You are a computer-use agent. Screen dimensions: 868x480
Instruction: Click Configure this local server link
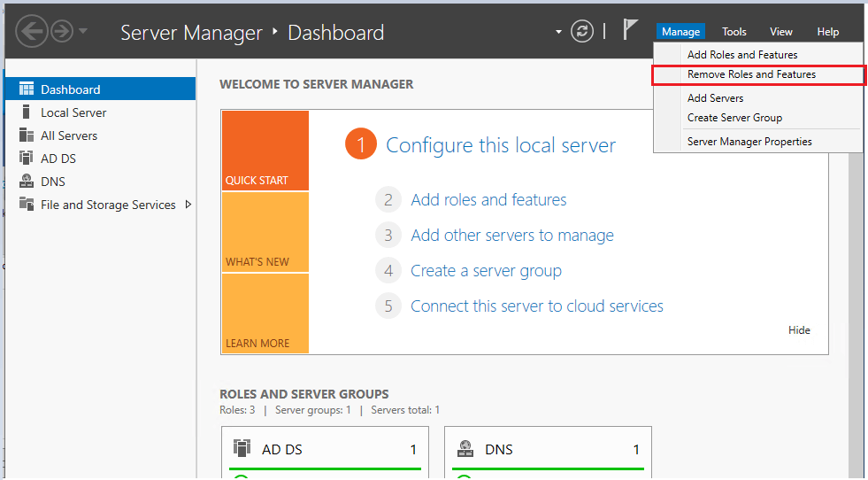click(500, 145)
